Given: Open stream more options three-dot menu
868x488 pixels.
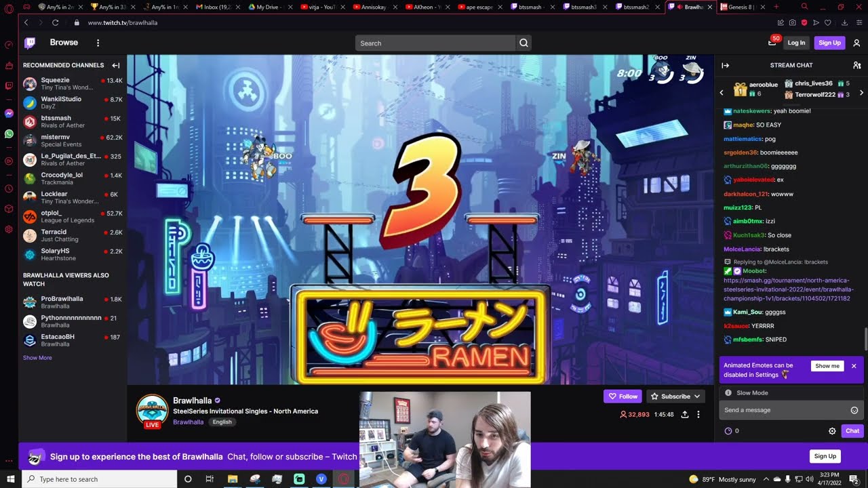Looking at the screenshot, I should 698,415.
